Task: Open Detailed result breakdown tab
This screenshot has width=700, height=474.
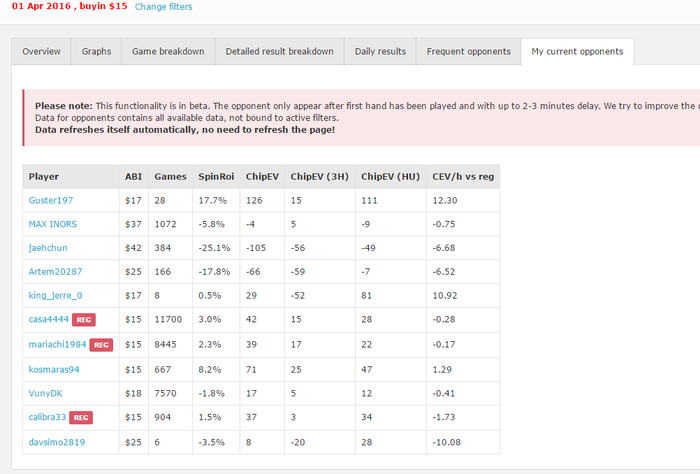Action: (x=279, y=51)
